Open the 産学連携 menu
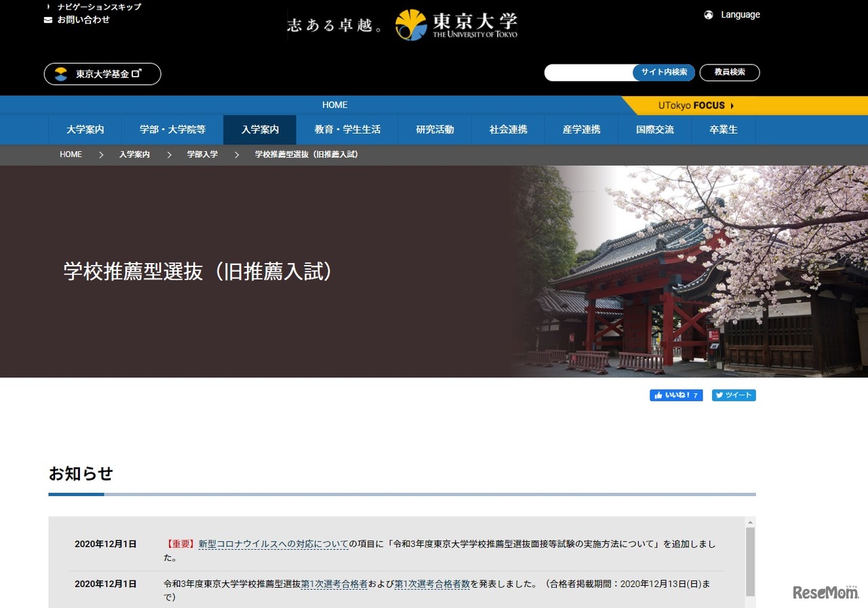The width and height of the screenshot is (868, 608). coord(582,129)
